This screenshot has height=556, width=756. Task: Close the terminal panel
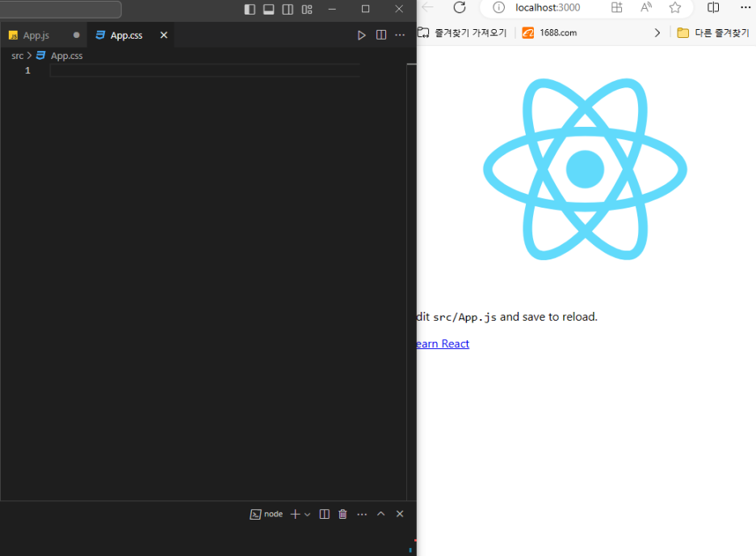(400, 513)
